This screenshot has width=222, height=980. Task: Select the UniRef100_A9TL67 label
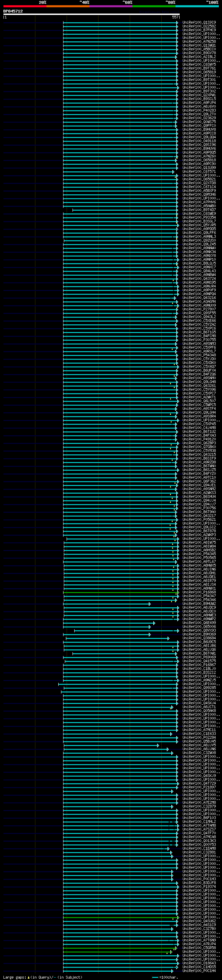point(199,561)
